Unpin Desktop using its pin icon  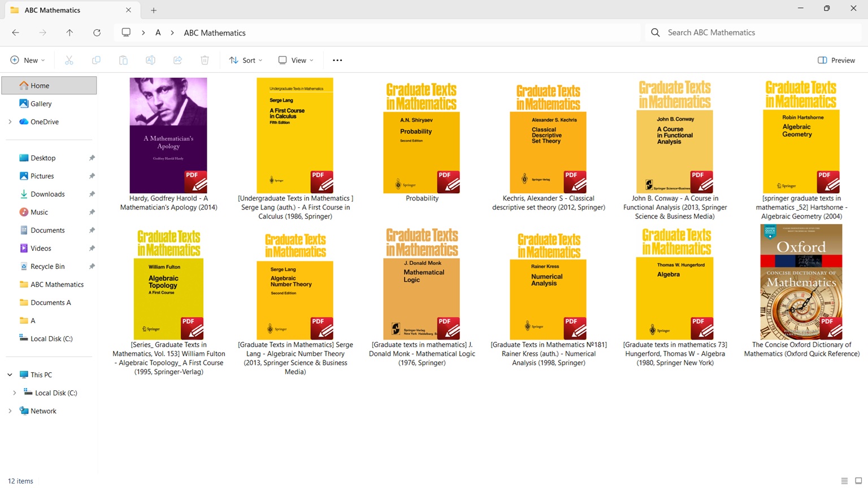(x=92, y=158)
